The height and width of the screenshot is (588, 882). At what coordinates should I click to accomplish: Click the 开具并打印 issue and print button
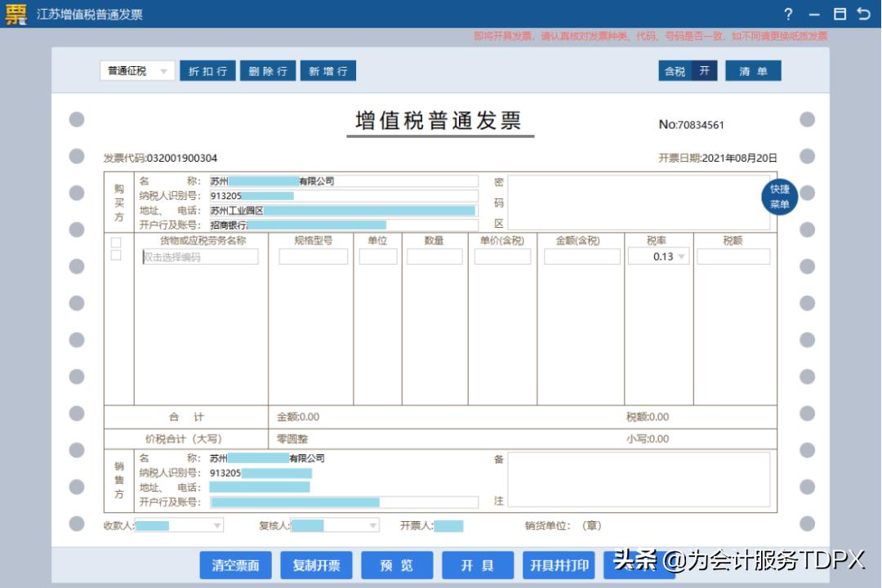point(559,564)
